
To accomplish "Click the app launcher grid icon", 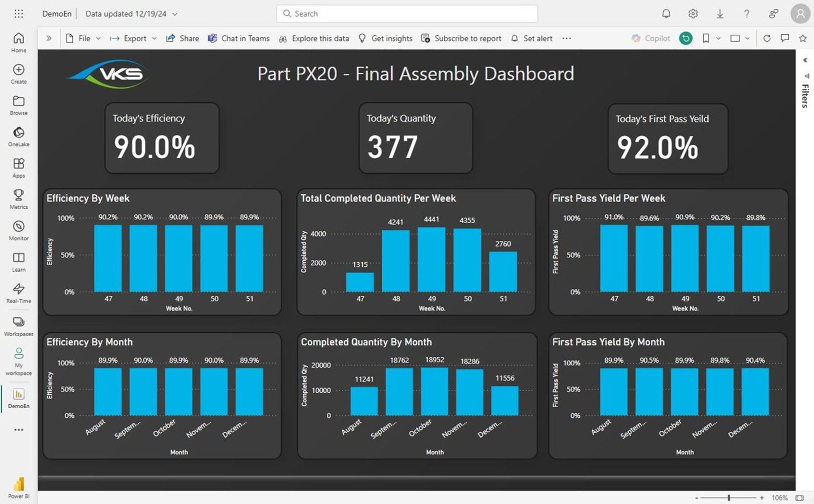I will (x=19, y=14).
